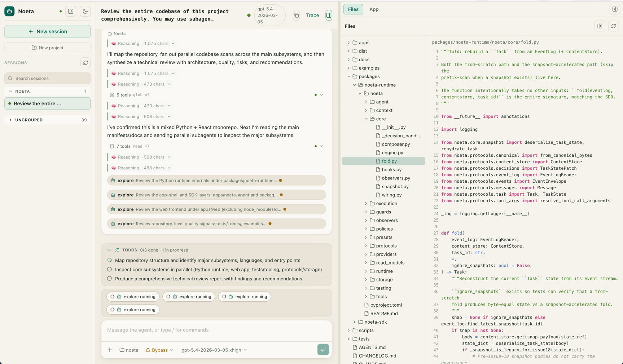The width and height of the screenshot is (623, 364).
Task: Open the Bypass permission dropdown
Action: [159, 350]
